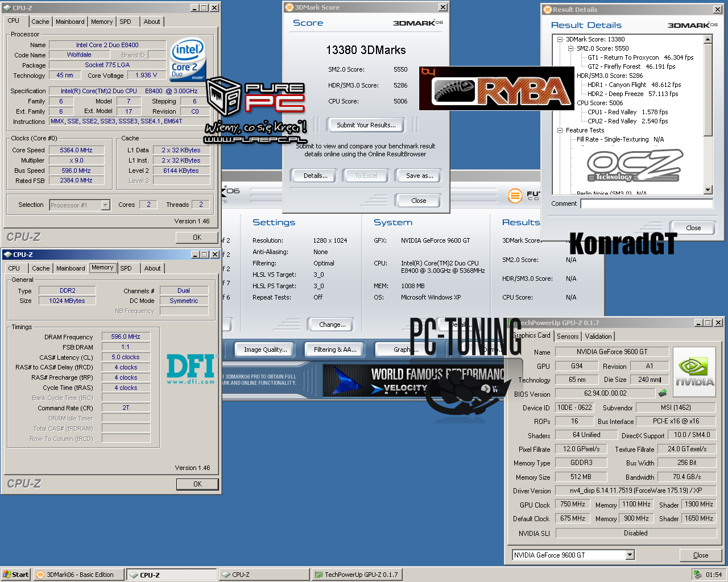Close the 3DMark Score dialog via Close button

coord(419,201)
